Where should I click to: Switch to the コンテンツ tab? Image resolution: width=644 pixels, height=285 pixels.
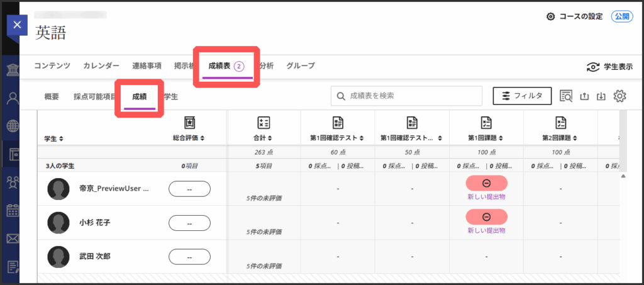[52, 65]
